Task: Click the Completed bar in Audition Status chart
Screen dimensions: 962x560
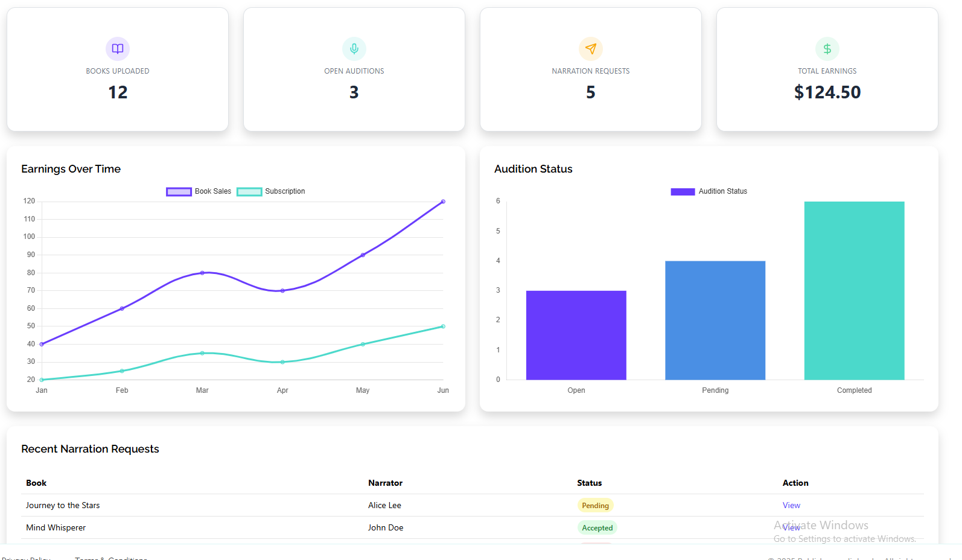Action: click(x=854, y=290)
